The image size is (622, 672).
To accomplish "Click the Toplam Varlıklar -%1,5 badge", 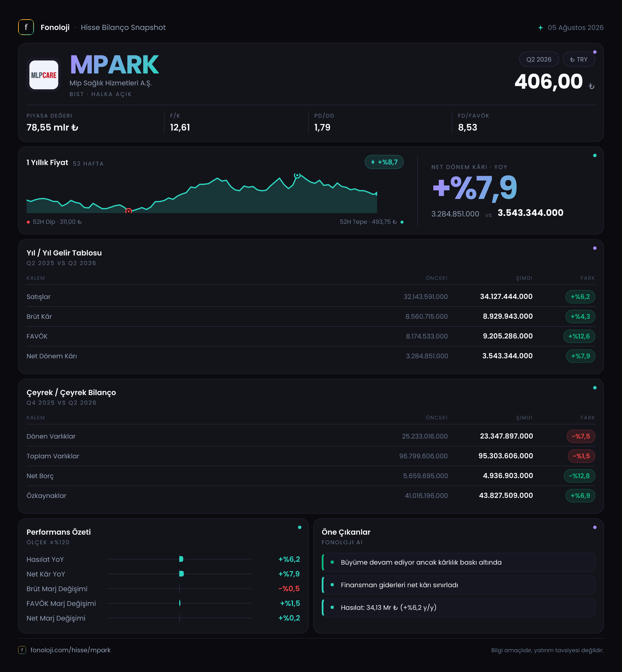I will [x=581, y=456].
